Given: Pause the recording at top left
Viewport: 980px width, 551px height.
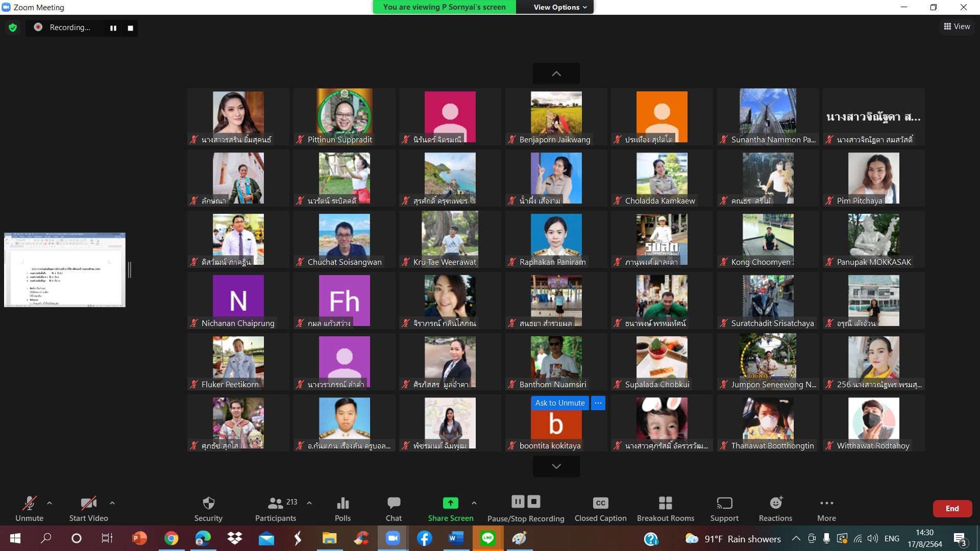Looking at the screenshot, I should [x=113, y=28].
